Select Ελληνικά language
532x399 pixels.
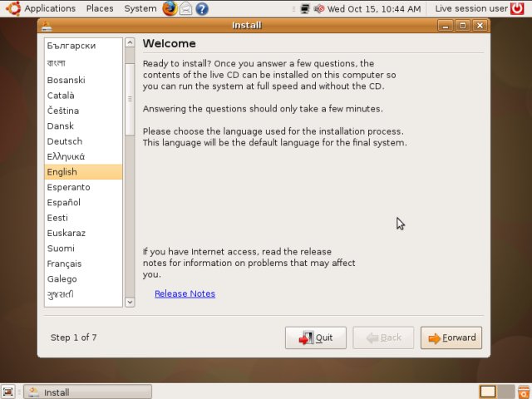tap(83, 156)
